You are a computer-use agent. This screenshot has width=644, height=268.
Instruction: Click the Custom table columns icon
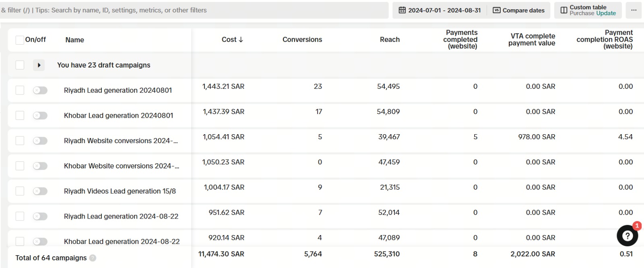coord(564,10)
